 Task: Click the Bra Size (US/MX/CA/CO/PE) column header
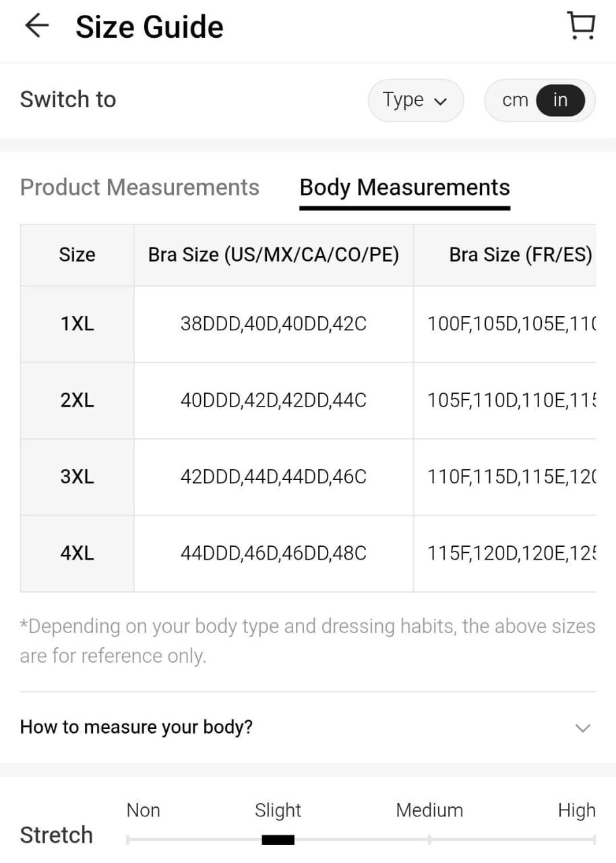(274, 255)
